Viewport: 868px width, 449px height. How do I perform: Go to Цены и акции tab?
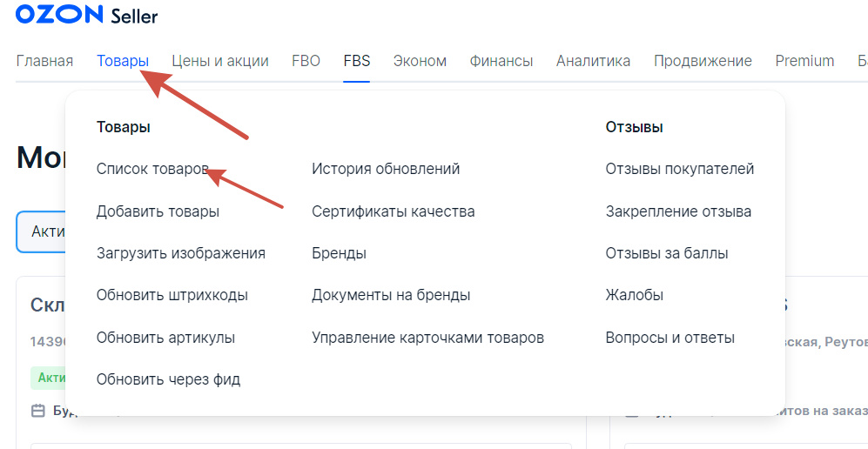pos(220,61)
